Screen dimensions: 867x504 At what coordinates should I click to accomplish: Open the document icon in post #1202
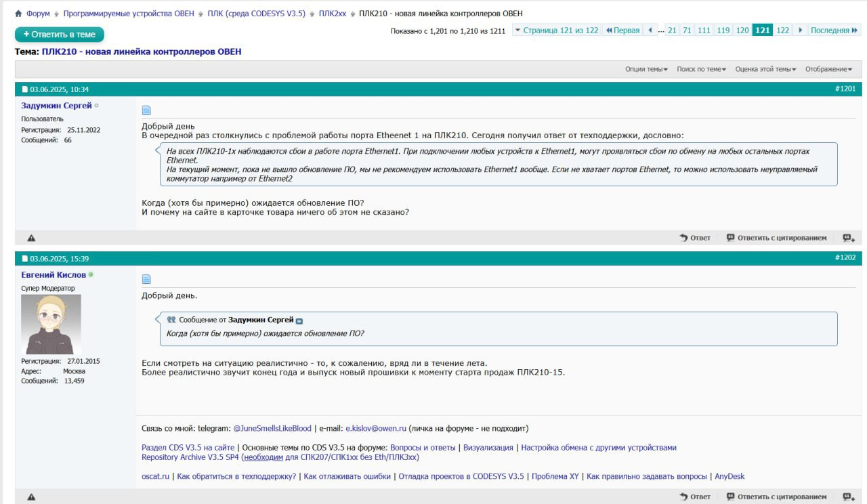point(146,279)
